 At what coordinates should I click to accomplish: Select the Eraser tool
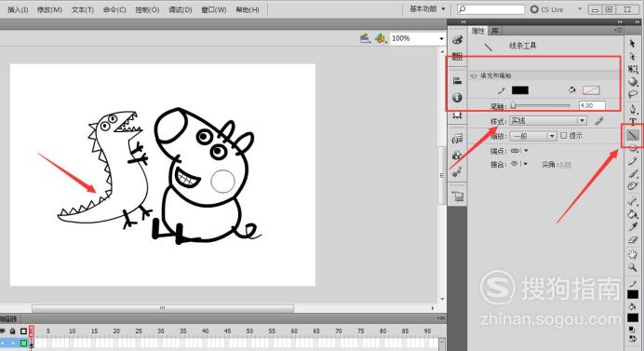pyautogui.click(x=633, y=239)
